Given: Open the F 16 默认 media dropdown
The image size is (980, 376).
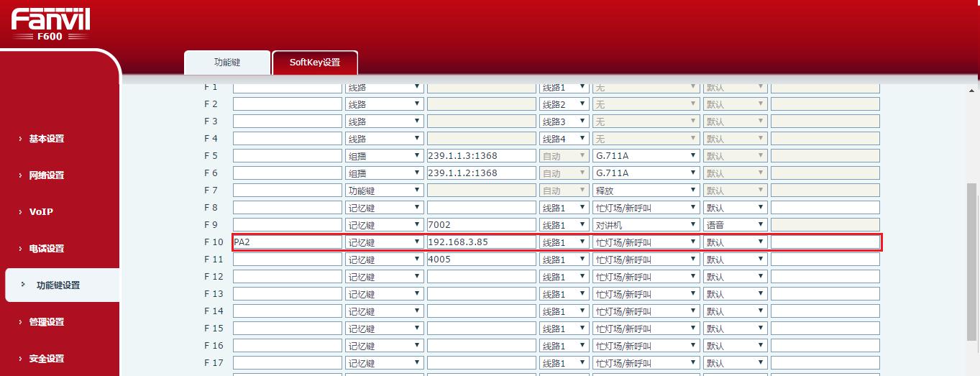Looking at the screenshot, I should click(x=735, y=346).
